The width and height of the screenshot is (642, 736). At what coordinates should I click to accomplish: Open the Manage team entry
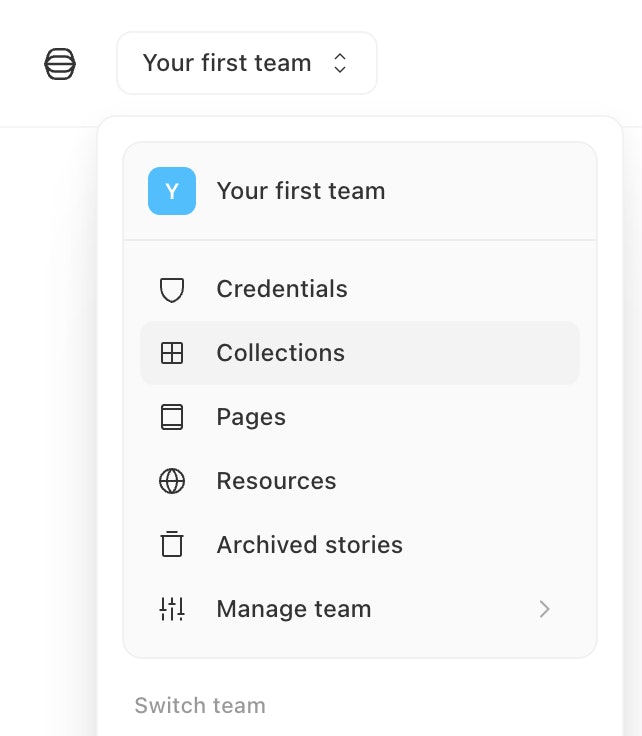point(294,609)
